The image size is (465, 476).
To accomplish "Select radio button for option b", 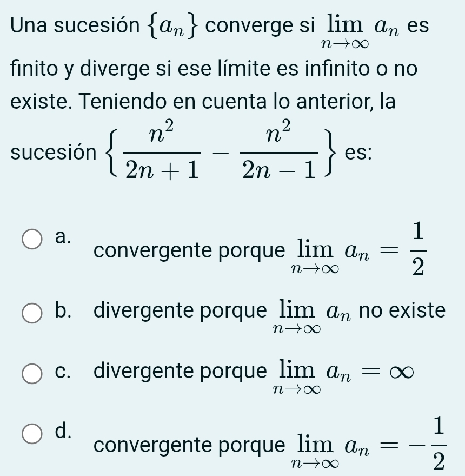I will click(x=32, y=313).
